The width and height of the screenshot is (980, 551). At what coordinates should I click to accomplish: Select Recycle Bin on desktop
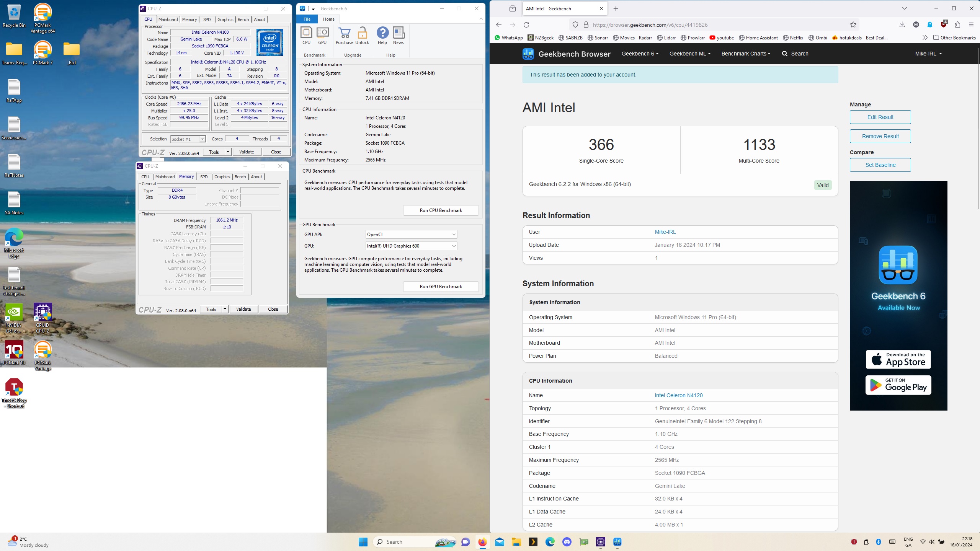(x=14, y=16)
